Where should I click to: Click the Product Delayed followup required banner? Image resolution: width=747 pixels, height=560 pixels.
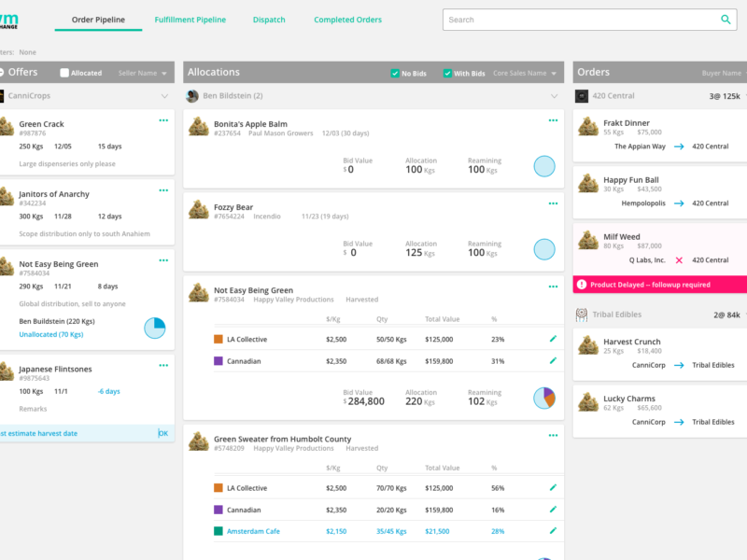pyautogui.click(x=660, y=285)
